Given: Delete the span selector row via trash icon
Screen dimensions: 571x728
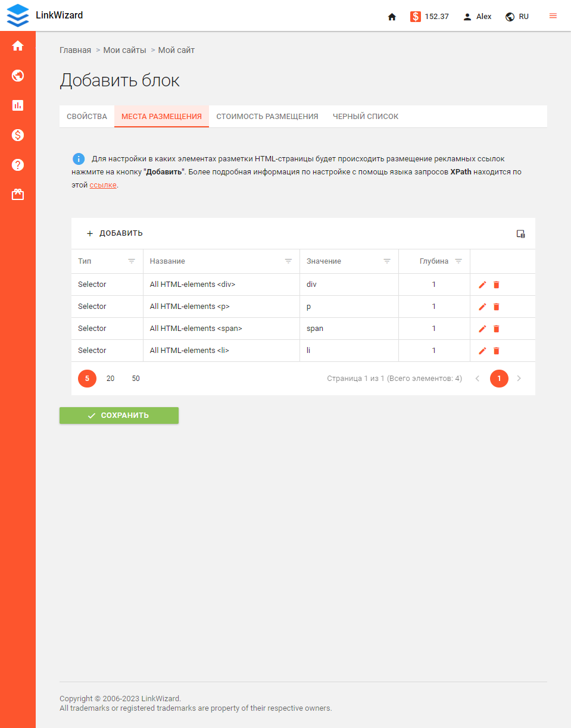Looking at the screenshot, I should (x=497, y=329).
